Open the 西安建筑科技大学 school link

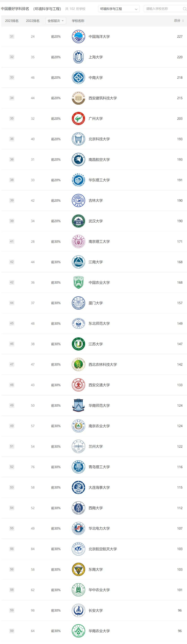click(103, 98)
